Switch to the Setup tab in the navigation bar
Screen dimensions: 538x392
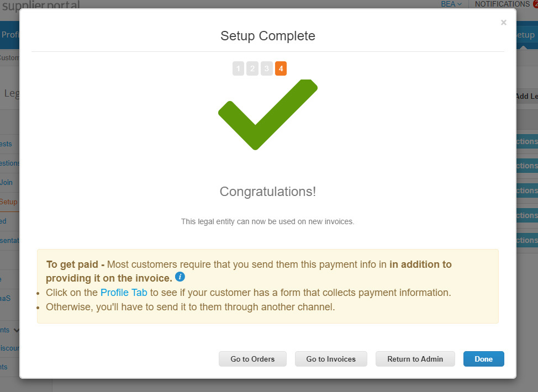[526, 35]
